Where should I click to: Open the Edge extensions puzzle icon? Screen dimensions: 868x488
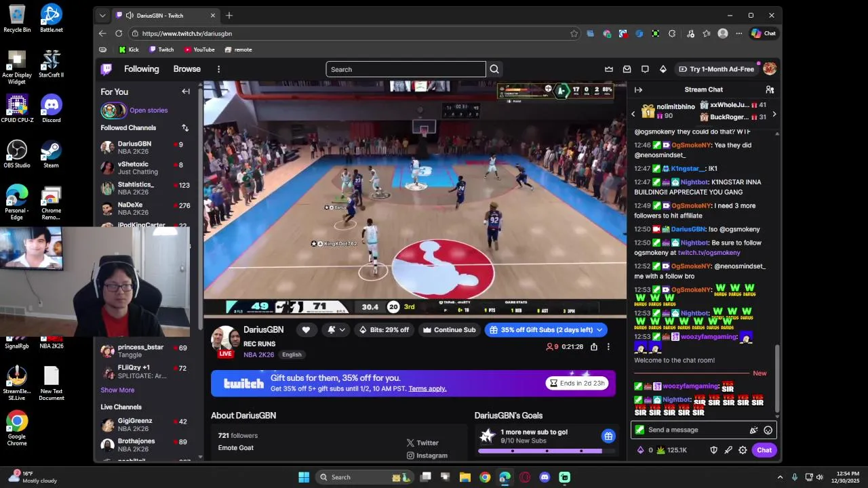point(672,33)
